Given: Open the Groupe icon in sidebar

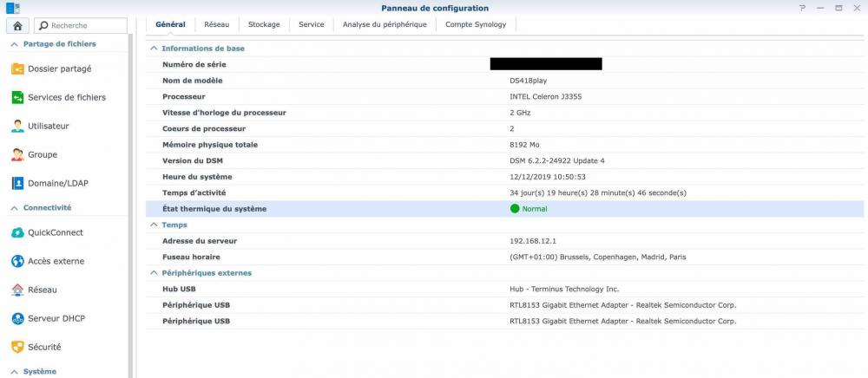Looking at the screenshot, I should 17,154.
